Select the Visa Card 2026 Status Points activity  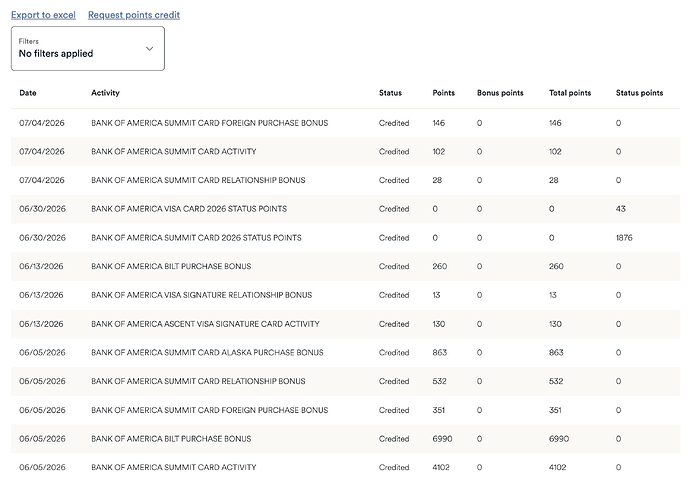pos(189,209)
